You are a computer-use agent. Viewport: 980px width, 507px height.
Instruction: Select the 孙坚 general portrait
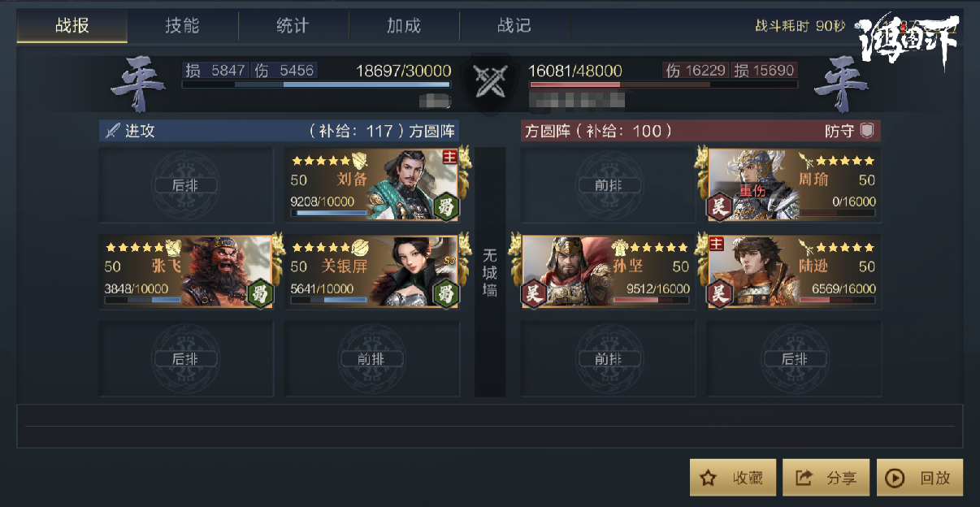(x=608, y=272)
